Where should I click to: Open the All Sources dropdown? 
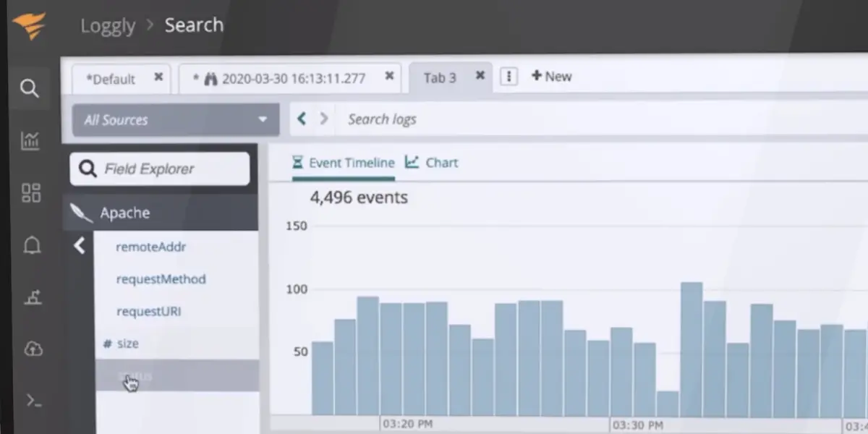[176, 119]
